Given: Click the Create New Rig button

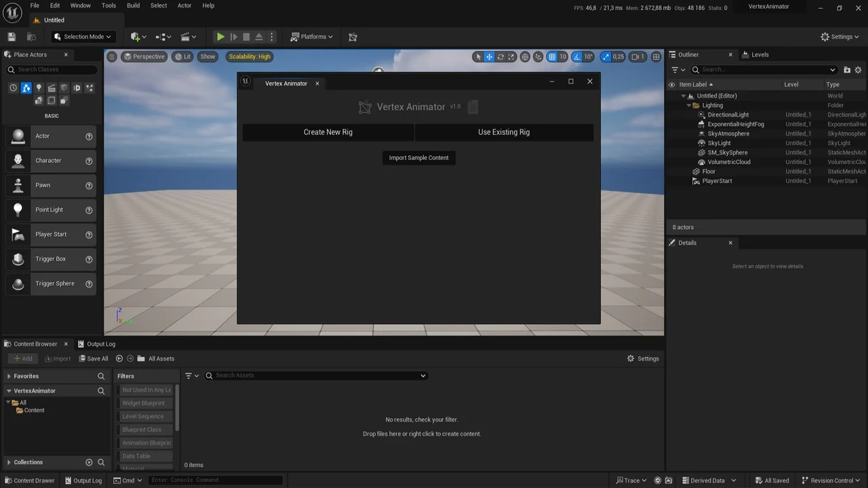Looking at the screenshot, I should (328, 131).
